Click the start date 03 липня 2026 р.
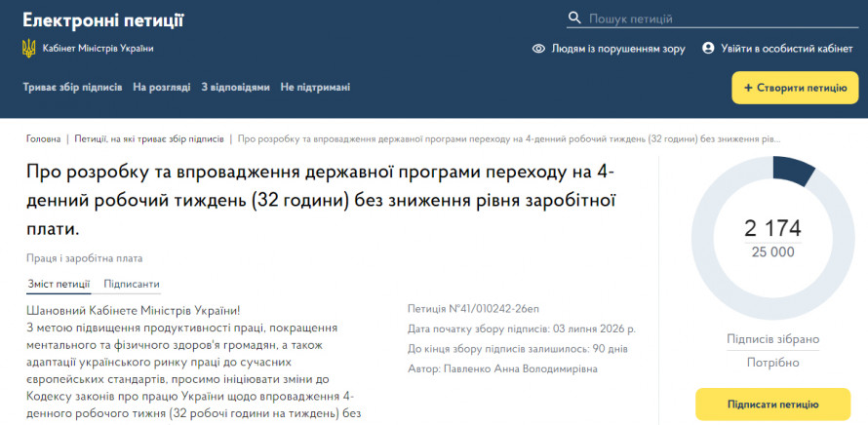This screenshot has height=425, width=868. tap(594, 329)
